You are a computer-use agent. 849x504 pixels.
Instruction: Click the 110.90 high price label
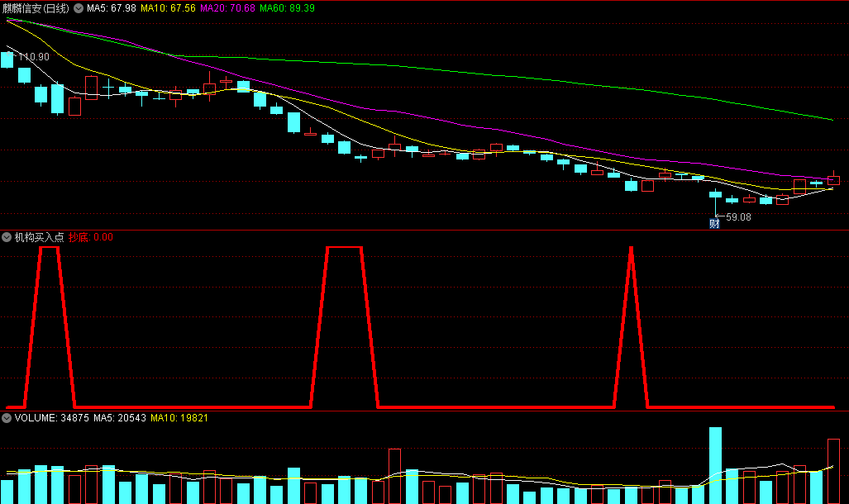(34, 57)
